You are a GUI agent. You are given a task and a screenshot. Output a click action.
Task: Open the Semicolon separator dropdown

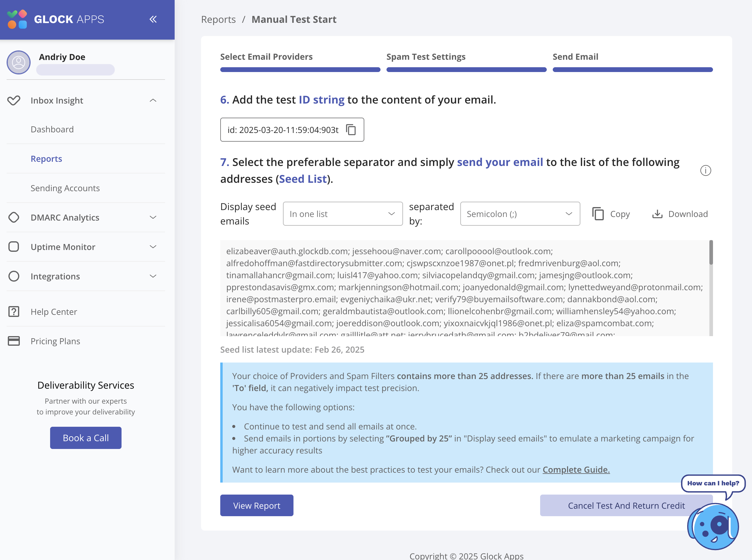(519, 214)
